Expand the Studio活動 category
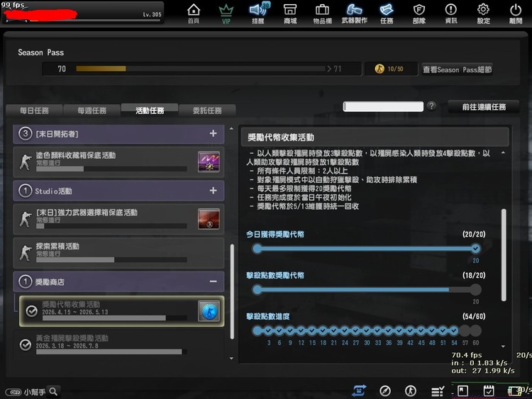532x399 pixels. [213, 191]
